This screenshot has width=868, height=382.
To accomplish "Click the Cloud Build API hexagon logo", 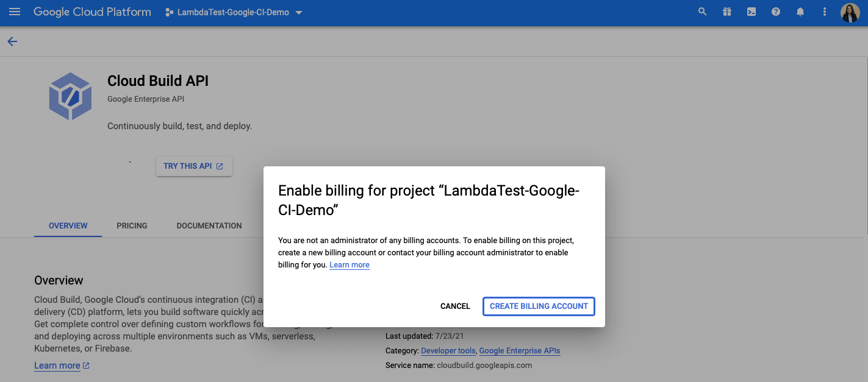I will point(70,96).
